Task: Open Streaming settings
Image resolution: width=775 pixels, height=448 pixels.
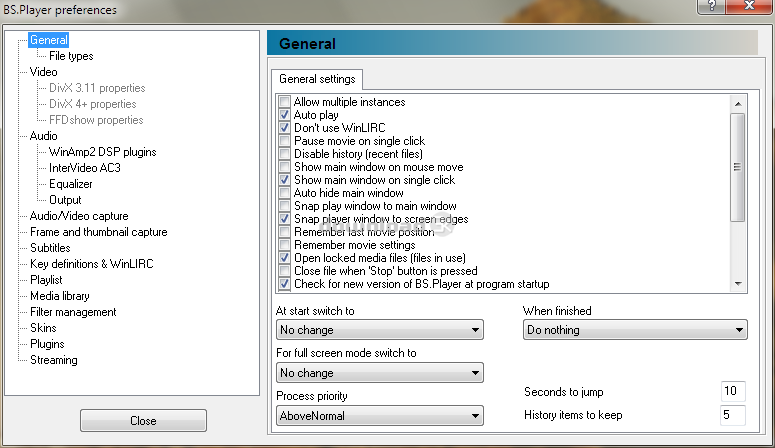Action: pos(53,360)
